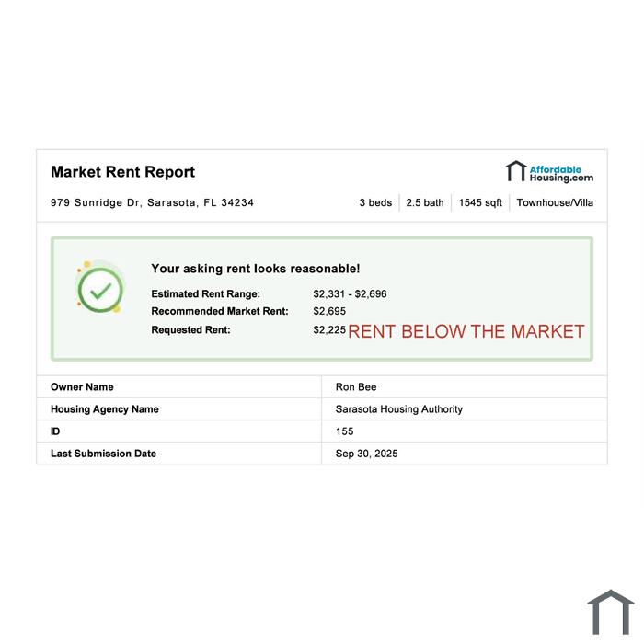
Task: Click the 1545 sqft detail
Action: (x=480, y=202)
